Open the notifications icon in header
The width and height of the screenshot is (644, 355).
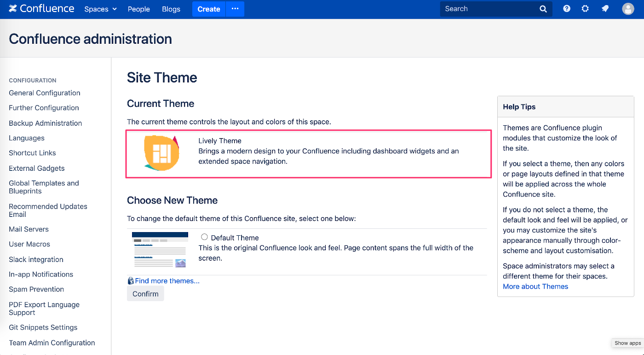point(605,9)
